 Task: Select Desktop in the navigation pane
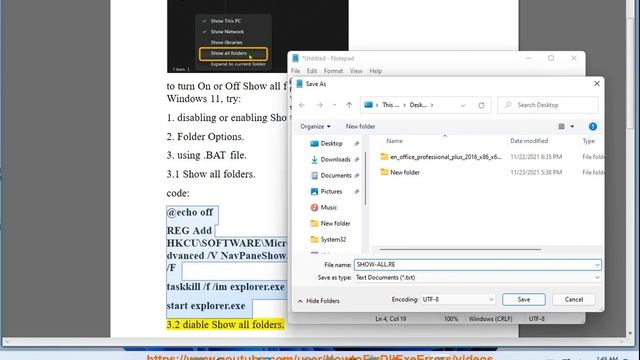331,144
